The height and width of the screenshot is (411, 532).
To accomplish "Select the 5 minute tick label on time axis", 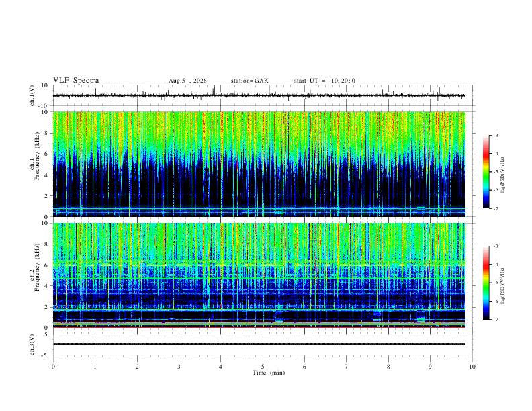I will [x=263, y=367].
